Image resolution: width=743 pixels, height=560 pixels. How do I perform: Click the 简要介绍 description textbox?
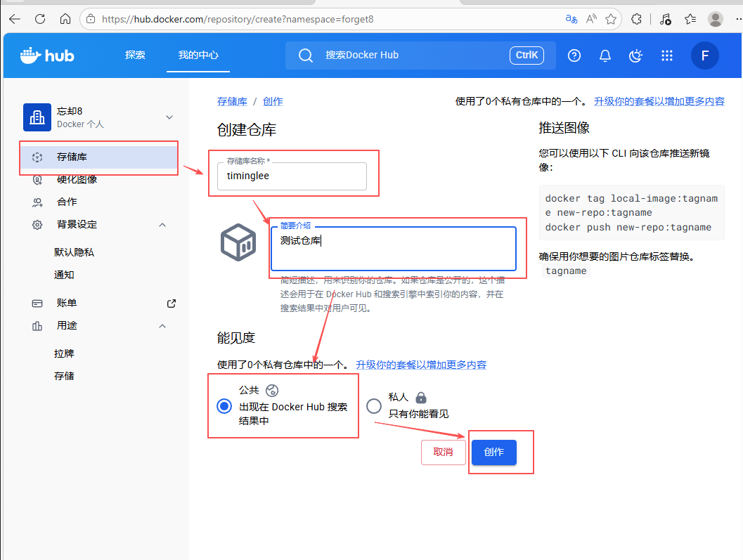(394, 249)
